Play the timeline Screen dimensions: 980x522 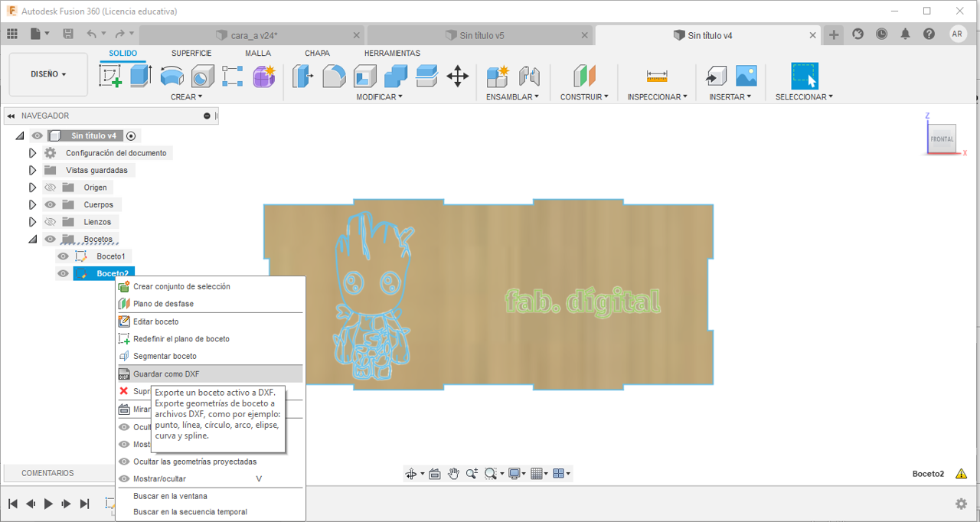point(48,504)
